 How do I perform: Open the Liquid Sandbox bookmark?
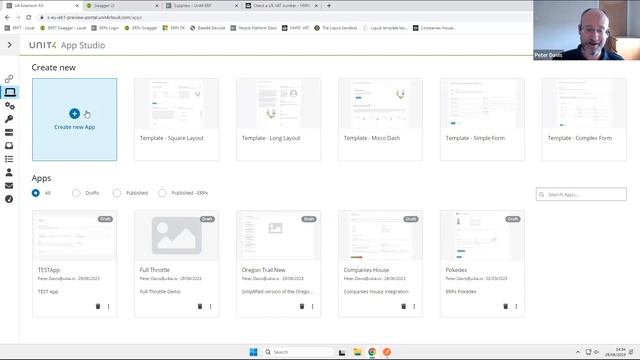tap(336, 28)
